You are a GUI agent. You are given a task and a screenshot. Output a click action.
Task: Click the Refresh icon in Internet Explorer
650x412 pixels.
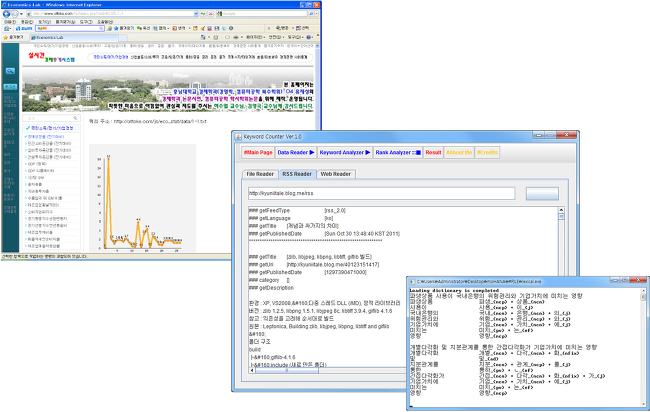(203, 14)
